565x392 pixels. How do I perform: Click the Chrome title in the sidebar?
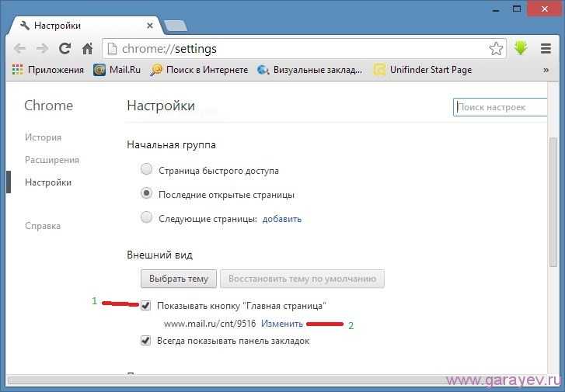49,106
